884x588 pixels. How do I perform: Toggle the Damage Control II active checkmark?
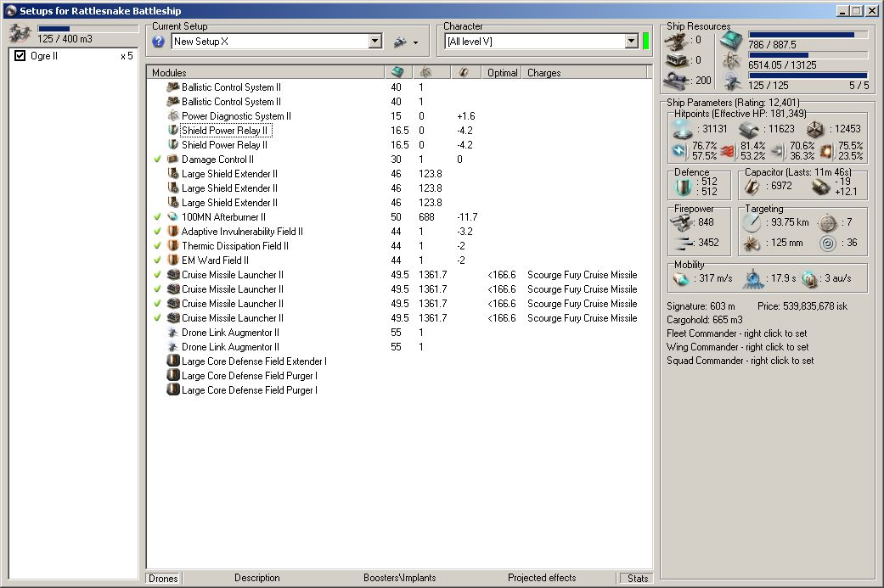157,160
